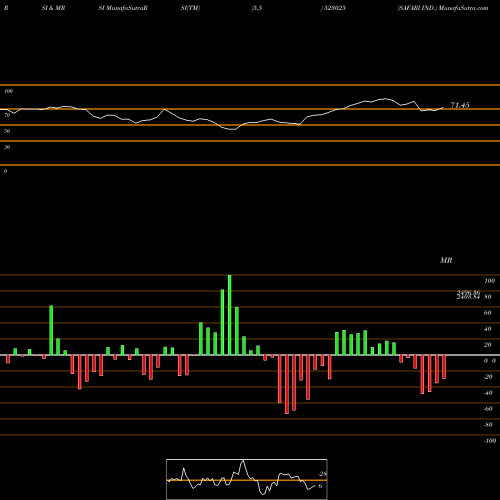Click the "20" label on MR axis

point(487,345)
